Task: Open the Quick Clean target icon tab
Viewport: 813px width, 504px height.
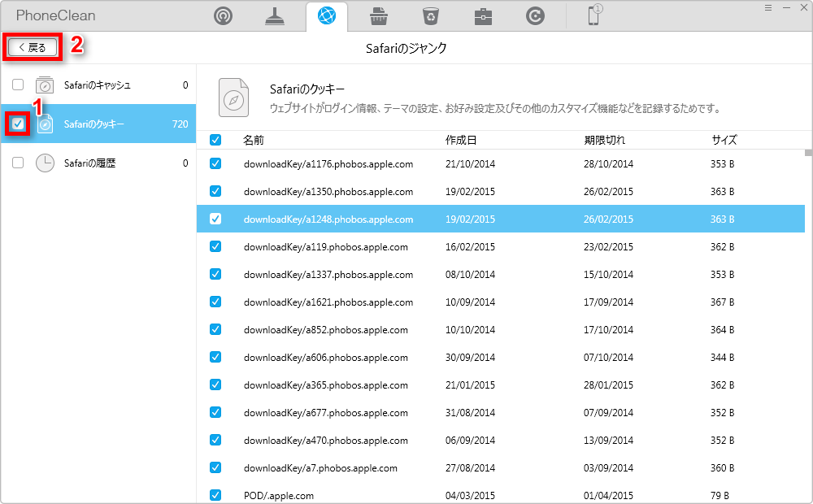Action: point(223,16)
